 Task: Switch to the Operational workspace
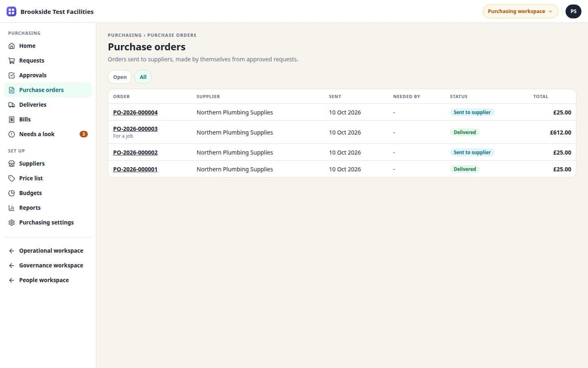pos(48,251)
